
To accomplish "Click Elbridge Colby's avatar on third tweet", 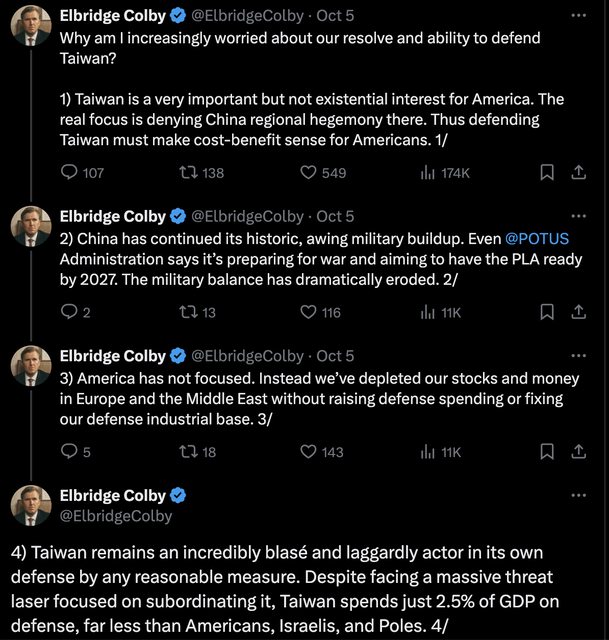I will [31, 369].
